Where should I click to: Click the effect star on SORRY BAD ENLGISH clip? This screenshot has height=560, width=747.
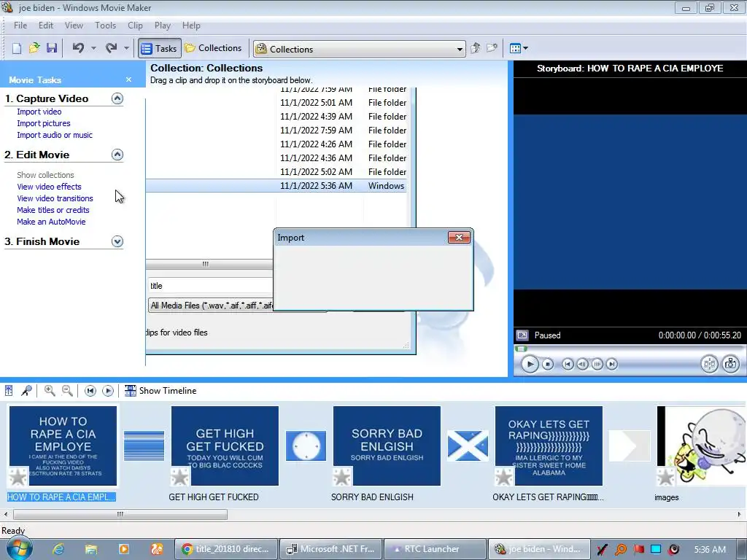point(341,477)
